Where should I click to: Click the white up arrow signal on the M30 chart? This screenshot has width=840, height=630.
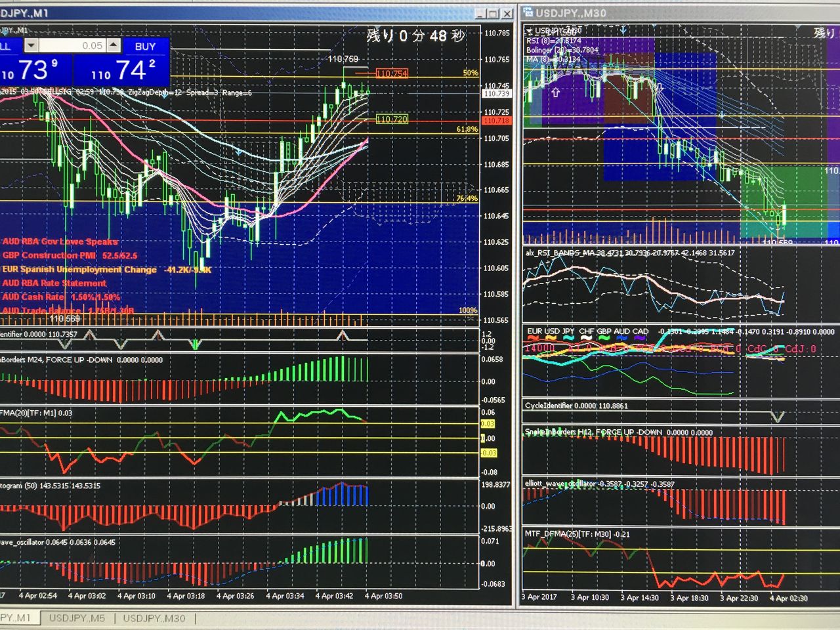(x=556, y=93)
